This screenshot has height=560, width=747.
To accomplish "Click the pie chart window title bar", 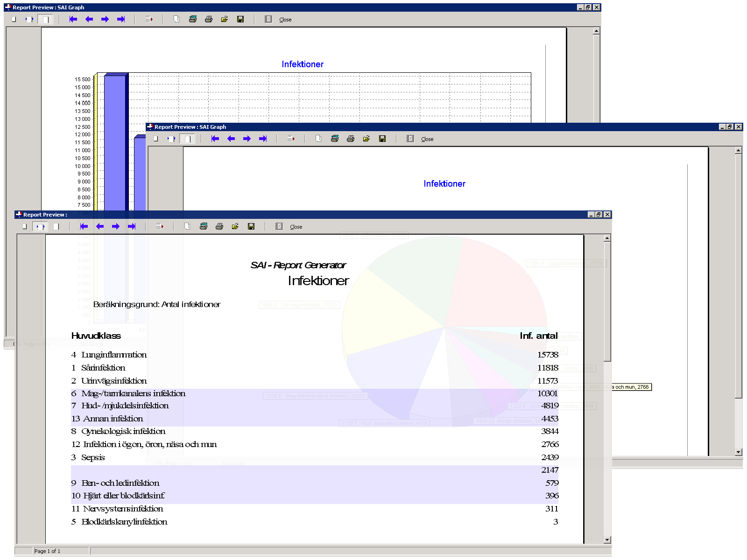I will 420,127.
